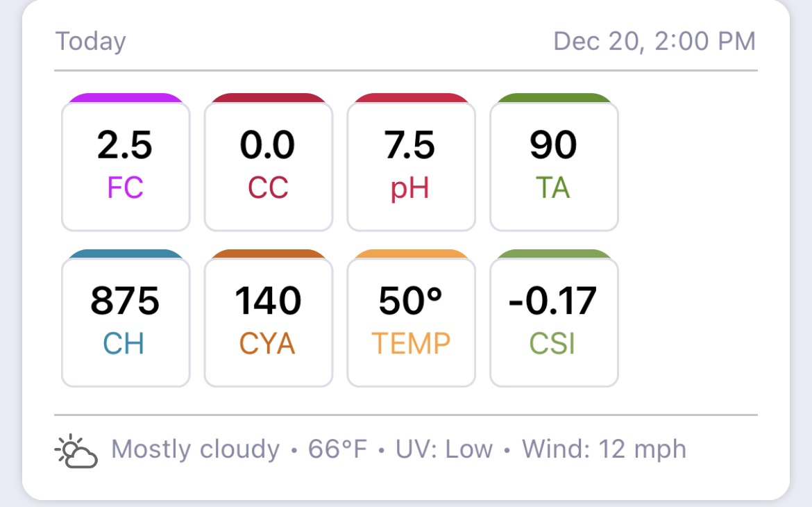Click the blue CH color bar
Screen dimensions: 812x507
[126, 253]
